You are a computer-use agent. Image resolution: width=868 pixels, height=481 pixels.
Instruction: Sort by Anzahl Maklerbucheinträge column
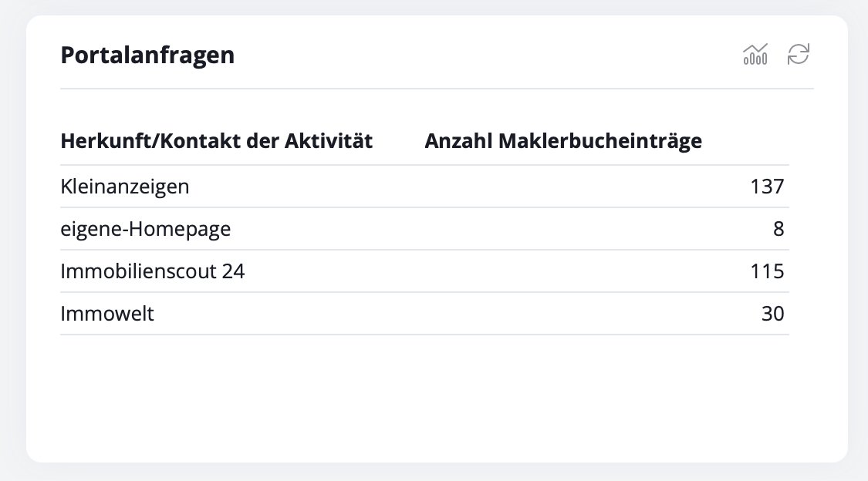pos(563,140)
